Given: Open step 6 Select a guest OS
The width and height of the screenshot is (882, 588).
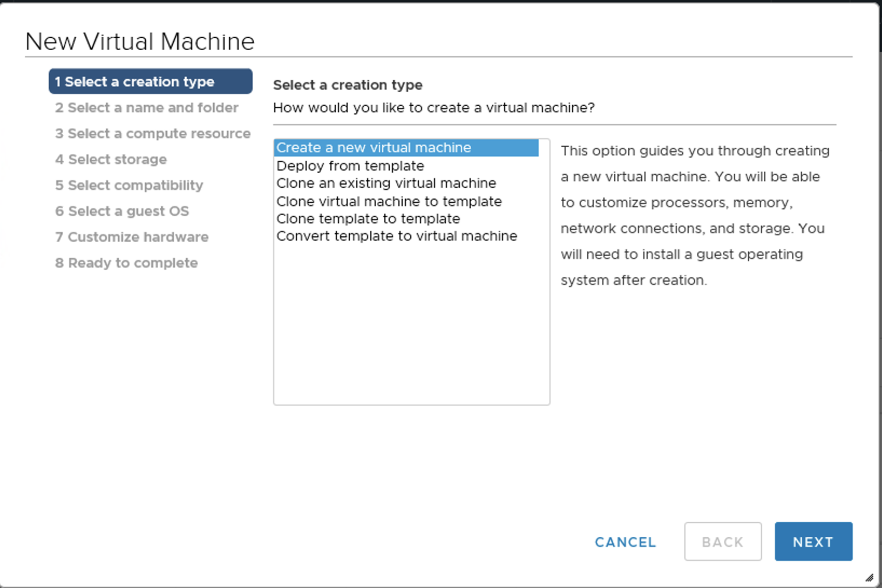Looking at the screenshot, I should click(122, 211).
